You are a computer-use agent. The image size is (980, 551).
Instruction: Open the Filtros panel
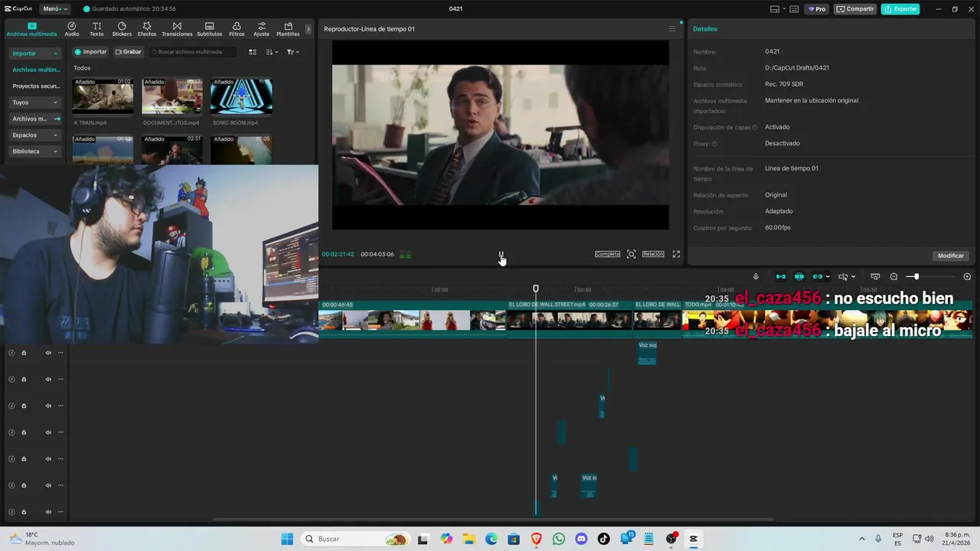pyautogui.click(x=237, y=29)
